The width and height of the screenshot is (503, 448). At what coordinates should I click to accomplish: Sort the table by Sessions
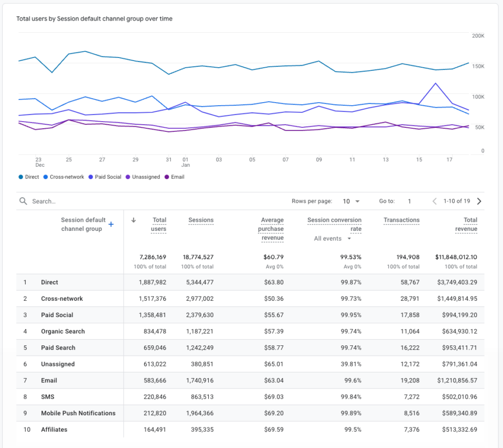tap(201, 220)
